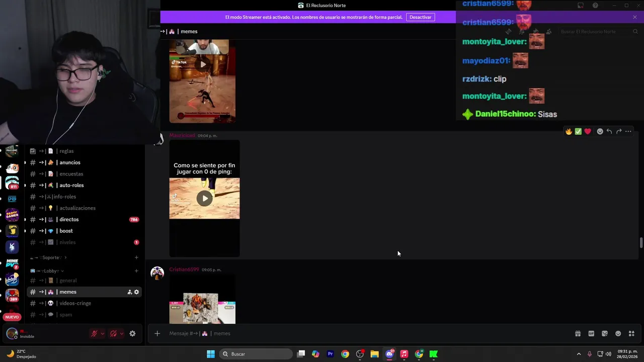Viewport: 644px width, 362px height.
Task: Open the GIF picker
Action: 591,333
